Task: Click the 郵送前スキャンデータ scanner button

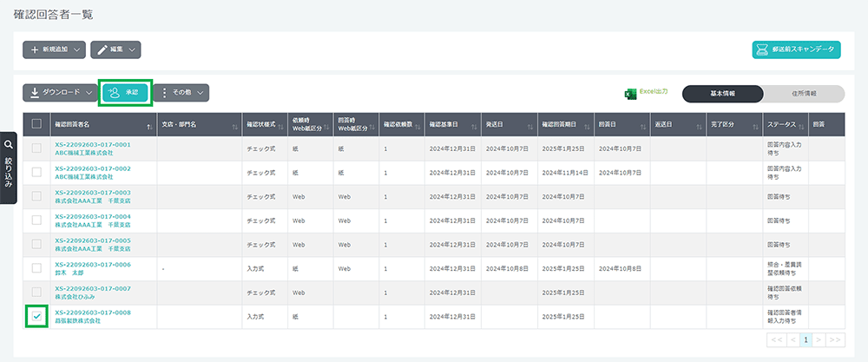Action: pos(796,49)
